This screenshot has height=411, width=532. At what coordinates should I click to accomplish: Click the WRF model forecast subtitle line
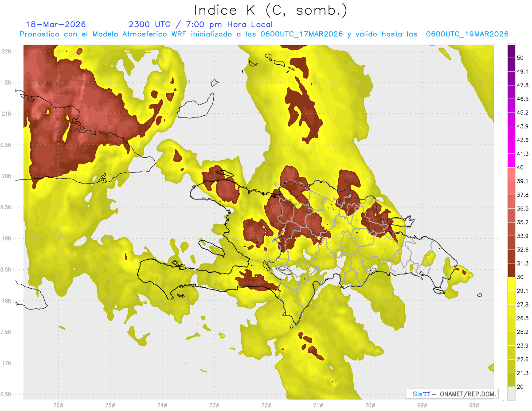click(264, 34)
